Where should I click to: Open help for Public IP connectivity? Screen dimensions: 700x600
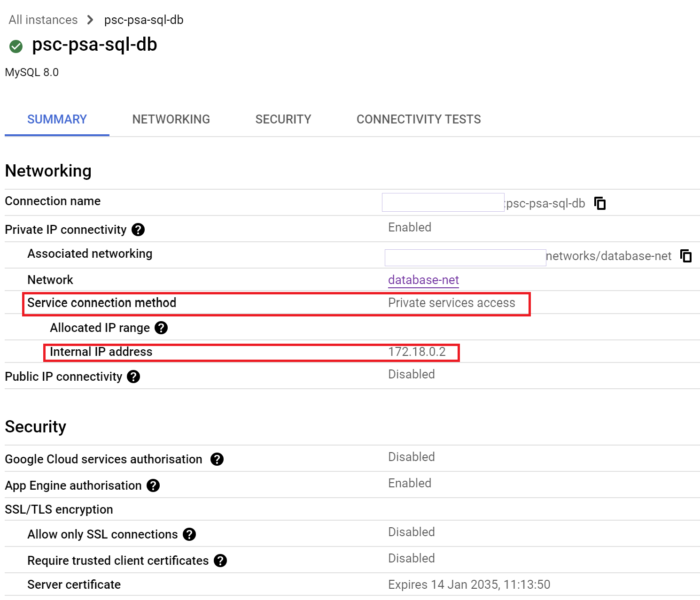(x=133, y=376)
